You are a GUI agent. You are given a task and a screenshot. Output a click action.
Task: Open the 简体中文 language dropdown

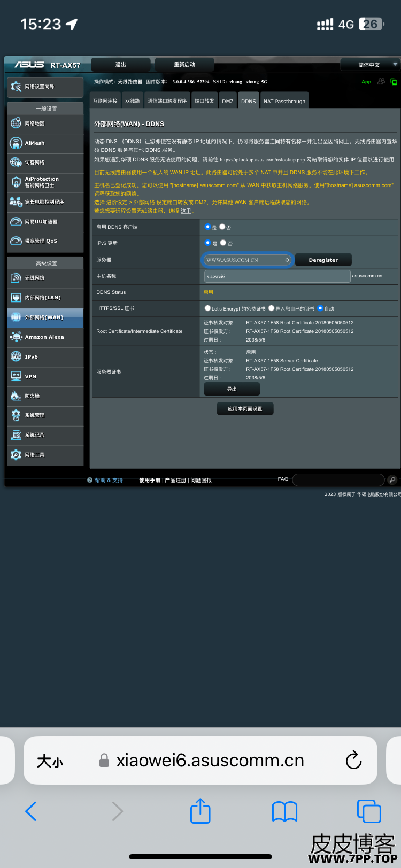pyautogui.click(x=370, y=65)
